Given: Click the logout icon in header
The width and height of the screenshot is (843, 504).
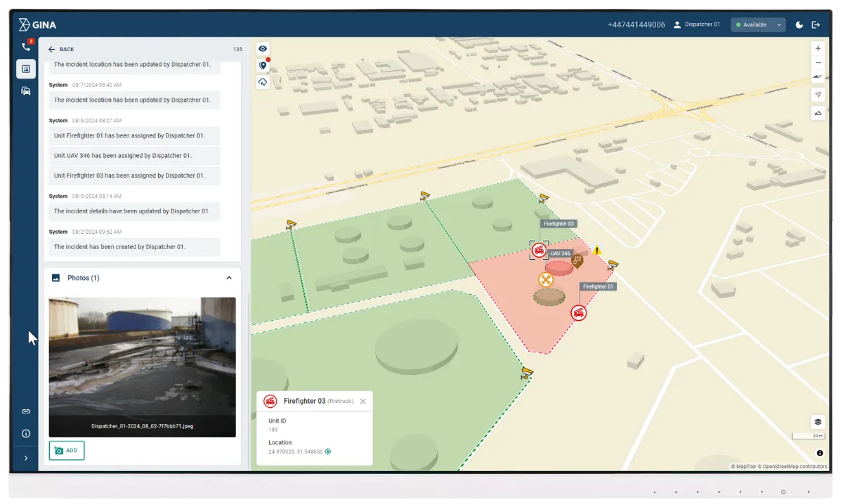Looking at the screenshot, I should click(x=816, y=25).
